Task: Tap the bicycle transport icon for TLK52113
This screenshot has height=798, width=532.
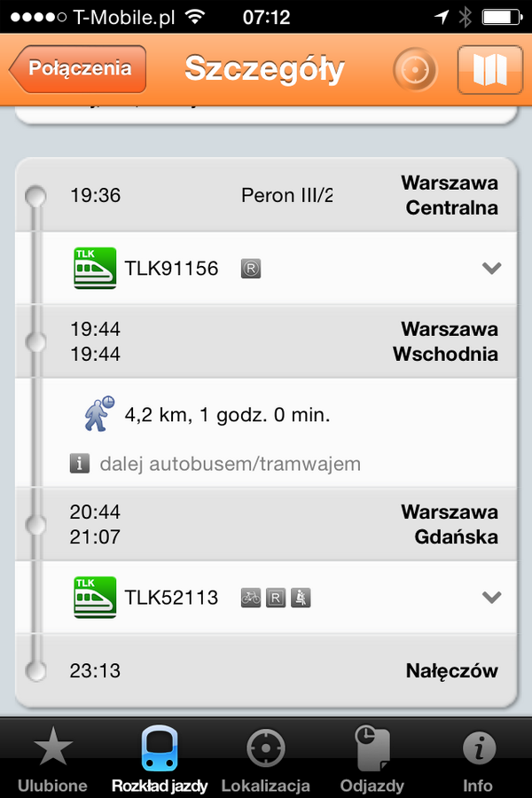Action: [x=250, y=598]
